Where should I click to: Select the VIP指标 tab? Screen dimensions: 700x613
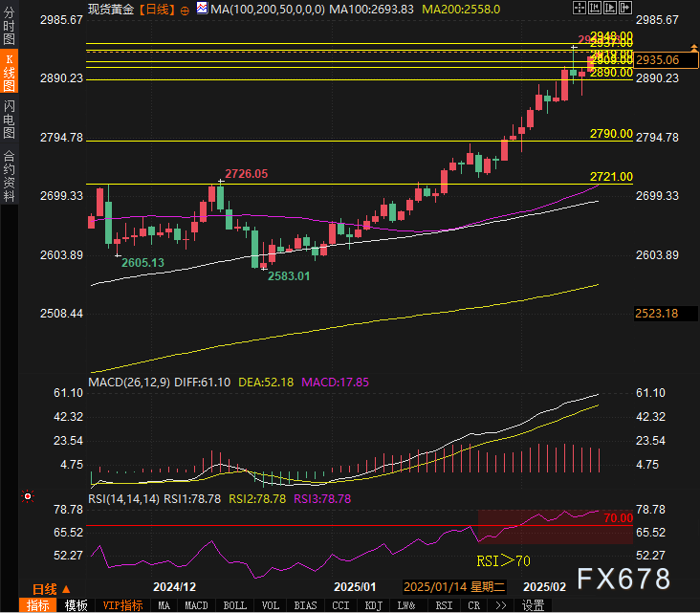122,605
